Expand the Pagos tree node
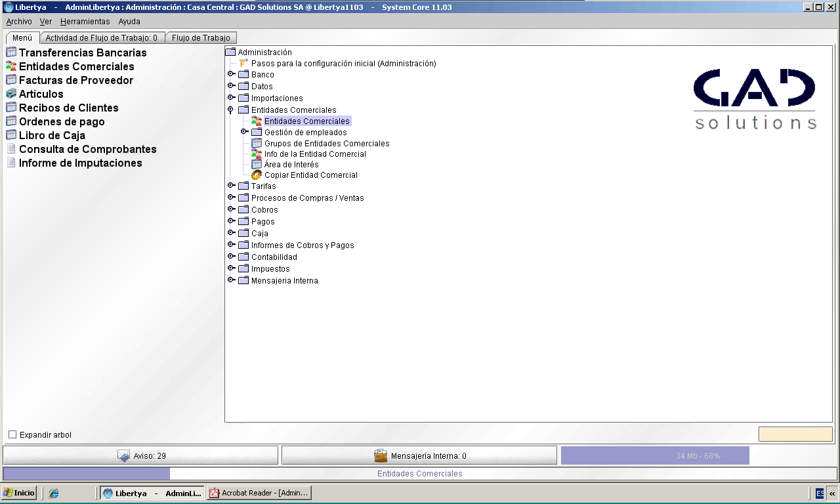This screenshot has height=504, width=840. coord(231,221)
